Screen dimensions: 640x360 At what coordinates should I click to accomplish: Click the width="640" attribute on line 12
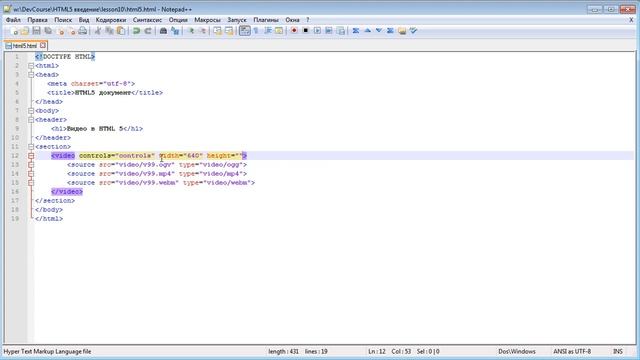181,156
